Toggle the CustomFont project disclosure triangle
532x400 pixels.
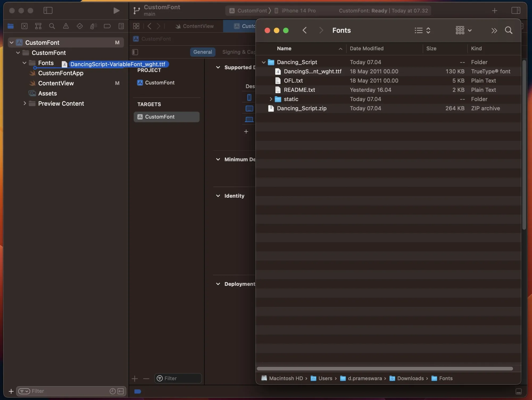[11, 42]
